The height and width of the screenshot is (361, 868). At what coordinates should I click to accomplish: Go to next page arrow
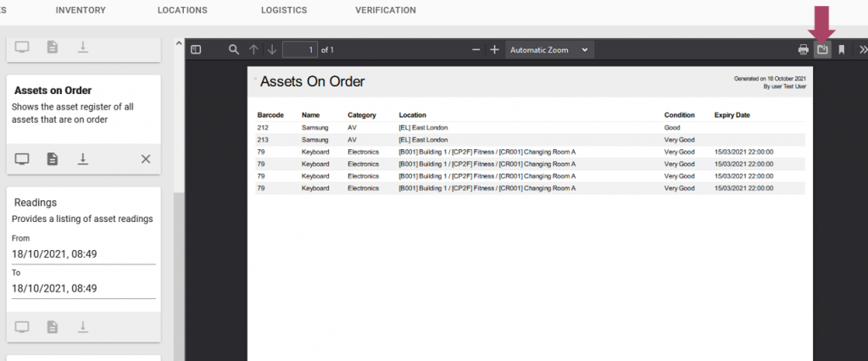click(272, 50)
